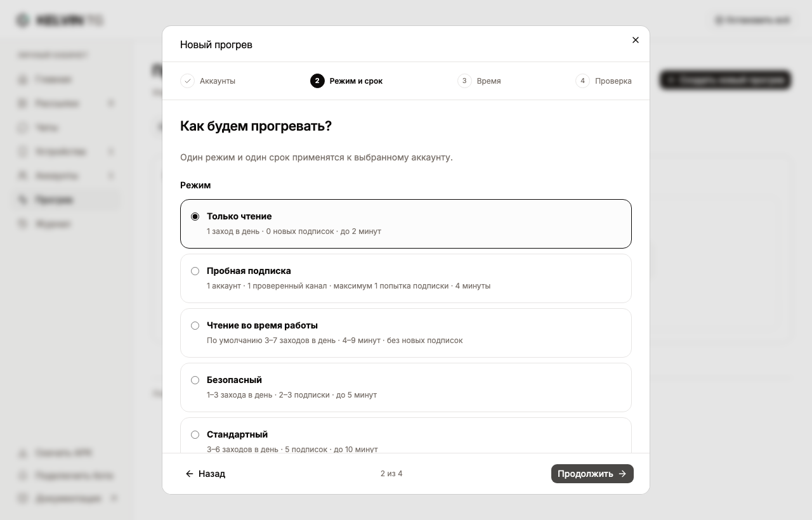Click the '2 из 4' progress text
This screenshot has height=520, width=812.
pyautogui.click(x=391, y=474)
